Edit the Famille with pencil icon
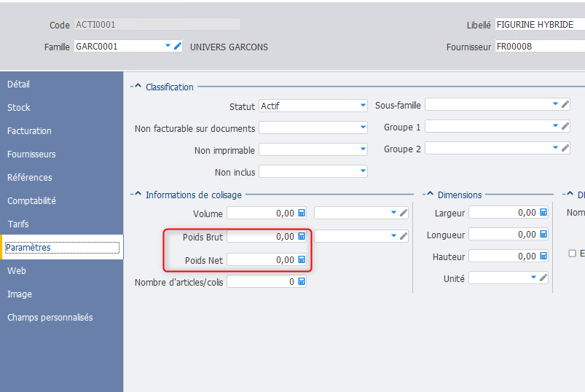This screenshot has height=392, width=585. click(178, 46)
